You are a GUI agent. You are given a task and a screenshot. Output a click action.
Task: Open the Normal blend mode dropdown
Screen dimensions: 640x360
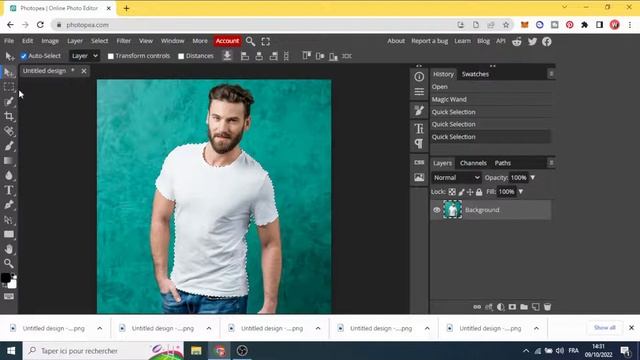pyautogui.click(x=456, y=178)
